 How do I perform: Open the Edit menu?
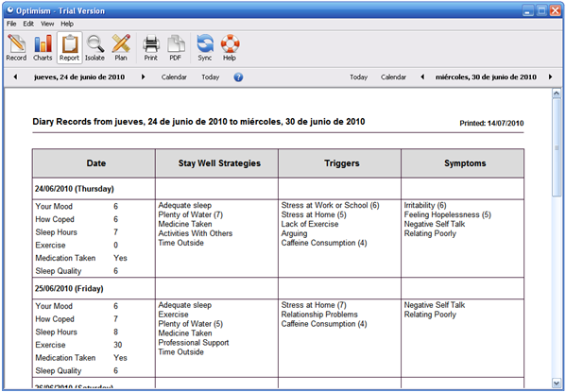28,24
